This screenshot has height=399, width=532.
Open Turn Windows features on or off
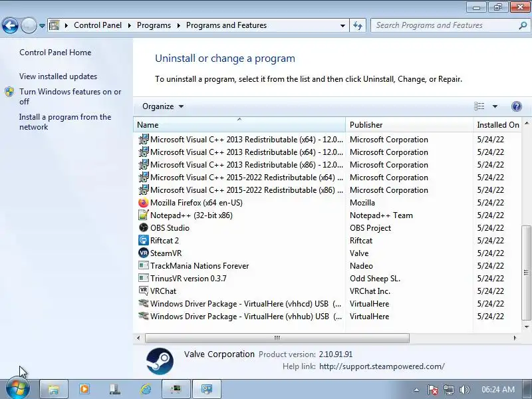click(70, 96)
